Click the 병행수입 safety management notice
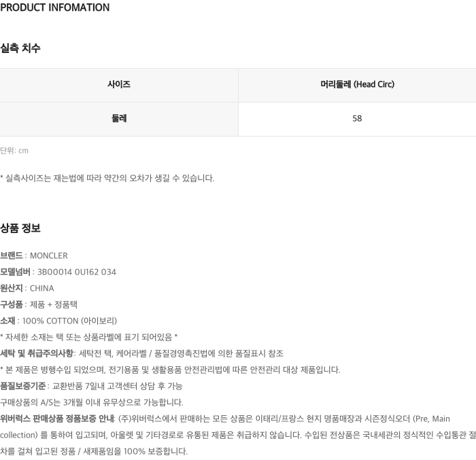476x460 pixels. (170, 370)
